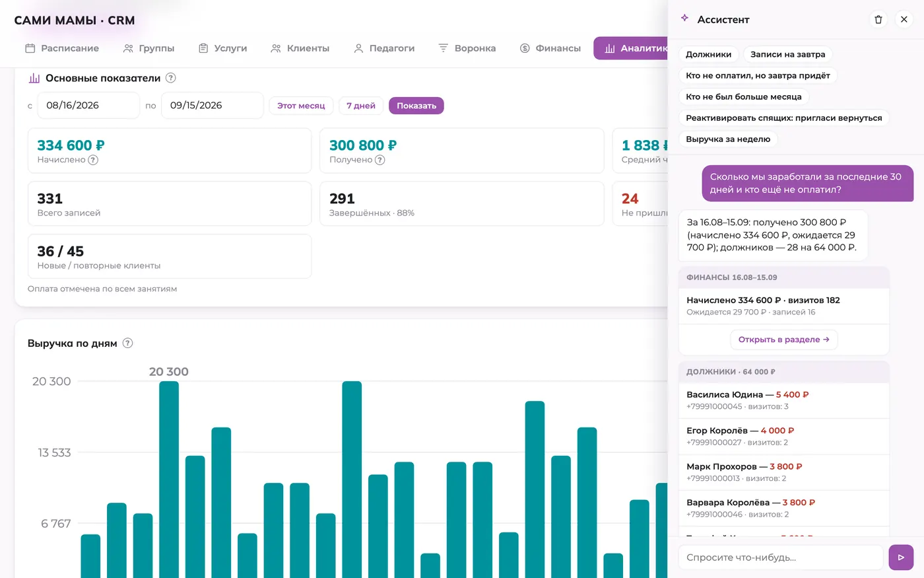Focus the Спросите что-нибудь input
The height and width of the screenshot is (578, 924).
[x=781, y=558]
